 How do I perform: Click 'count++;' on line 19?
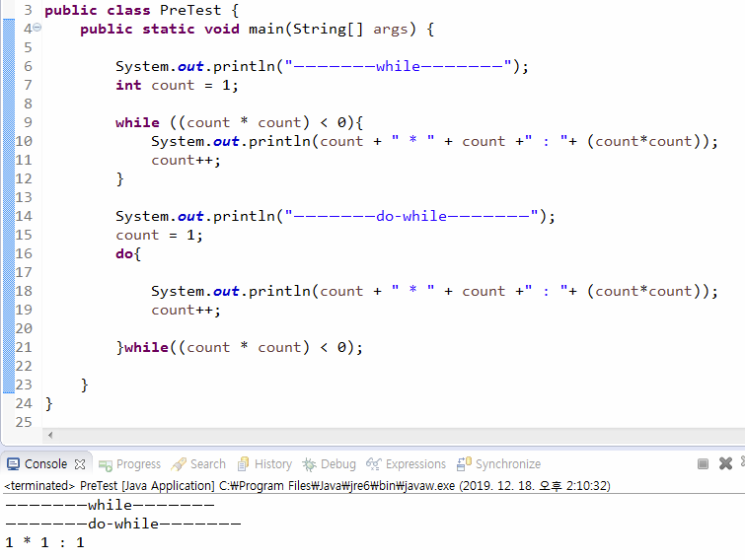point(186,311)
